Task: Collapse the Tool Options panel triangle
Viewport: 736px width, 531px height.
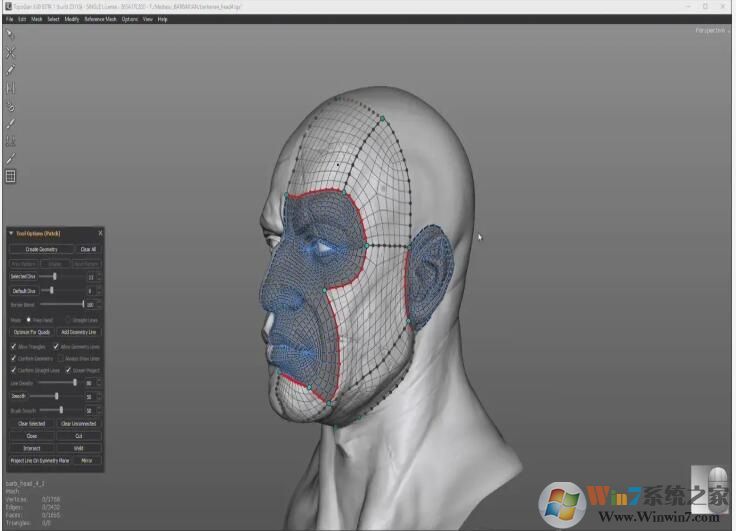Action: point(11,233)
